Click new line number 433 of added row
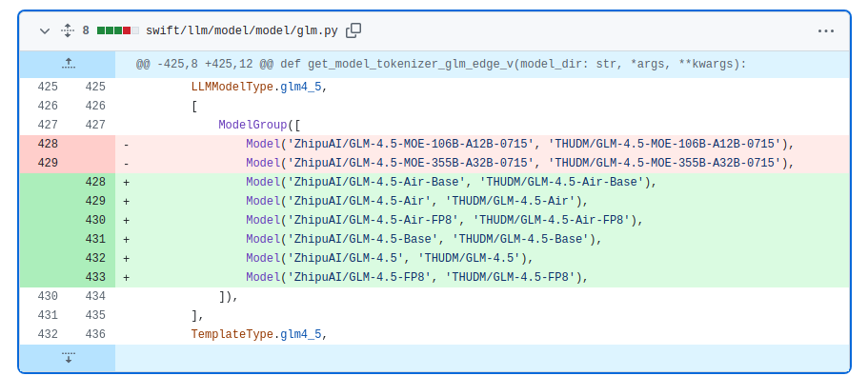This screenshot has width=868, height=376. (x=95, y=277)
